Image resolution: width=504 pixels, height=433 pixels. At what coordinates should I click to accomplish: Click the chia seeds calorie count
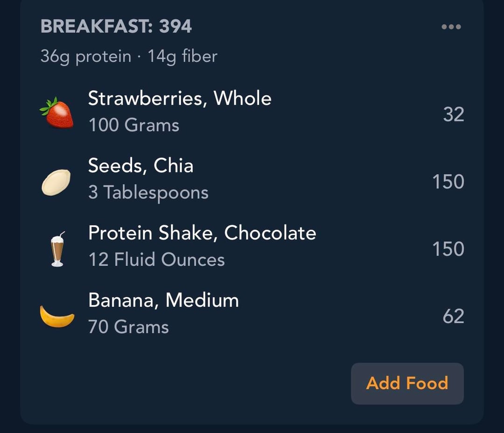pyautogui.click(x=448, y=182)
